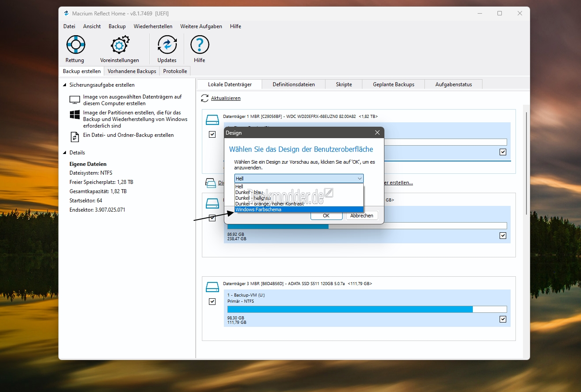The width and height of the screenshot is (581, 392).
Task: Open the Ansicht menu
Action: click(92, 26)
